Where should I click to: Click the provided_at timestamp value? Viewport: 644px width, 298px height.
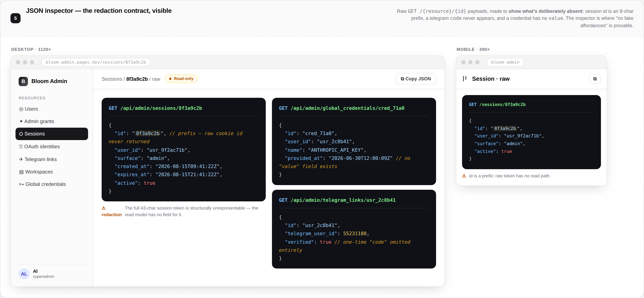tap(360, 159)
